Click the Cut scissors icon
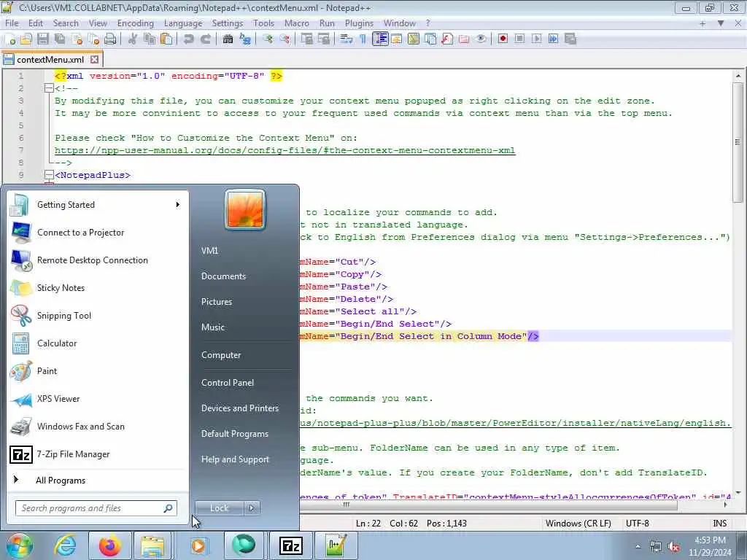Screen dimensions: 747x560 [133, 39]
